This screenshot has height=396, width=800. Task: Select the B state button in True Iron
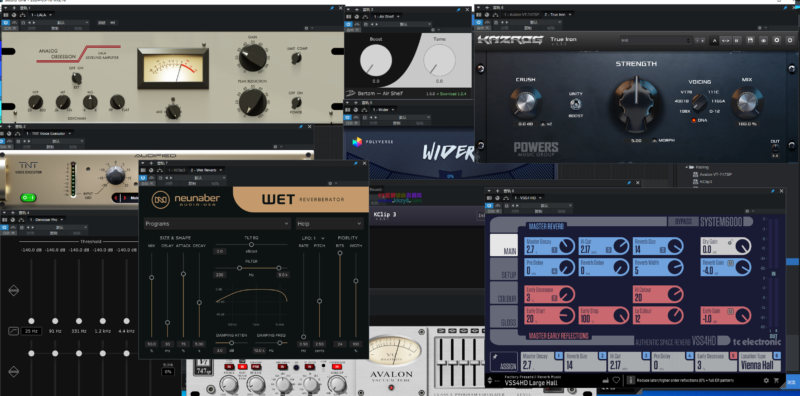click(x=737, y=40)
